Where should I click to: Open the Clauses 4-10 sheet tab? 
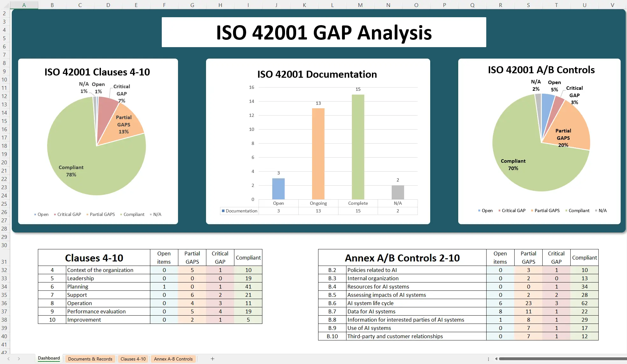pos(133,359)
